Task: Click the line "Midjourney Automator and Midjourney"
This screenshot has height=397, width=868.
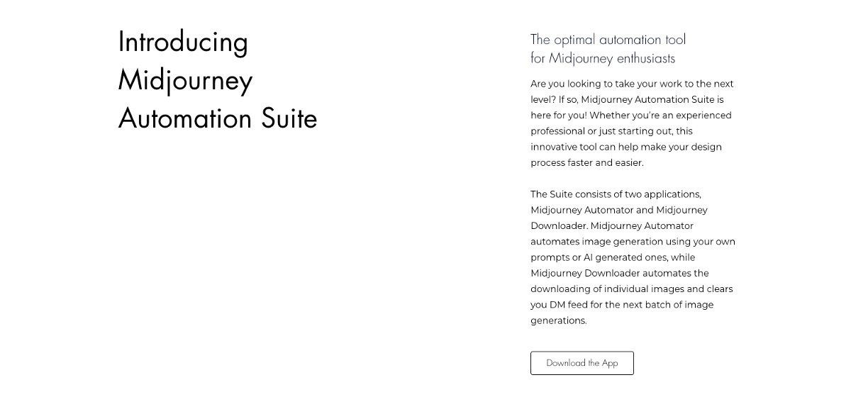Action: click(618, 210)
